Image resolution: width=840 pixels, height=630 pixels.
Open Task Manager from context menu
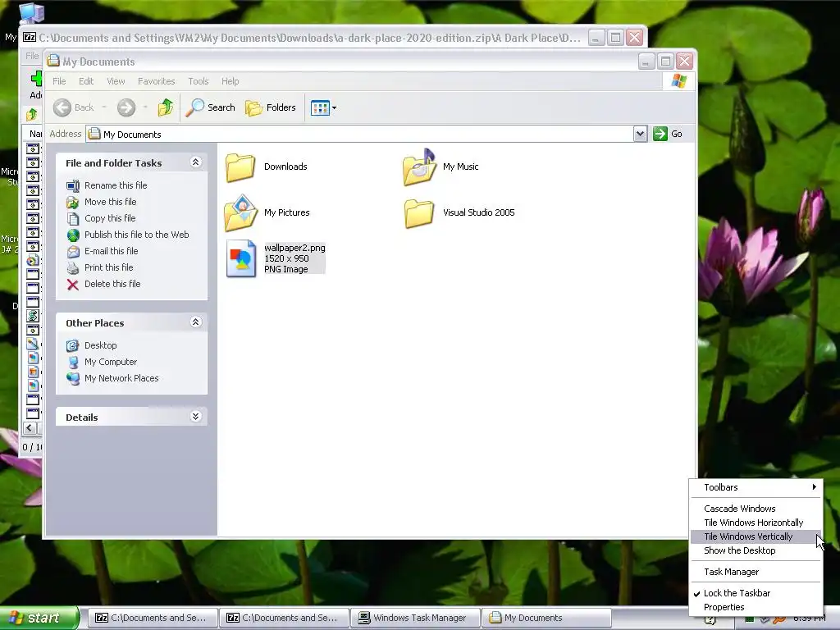click(756, 572)
